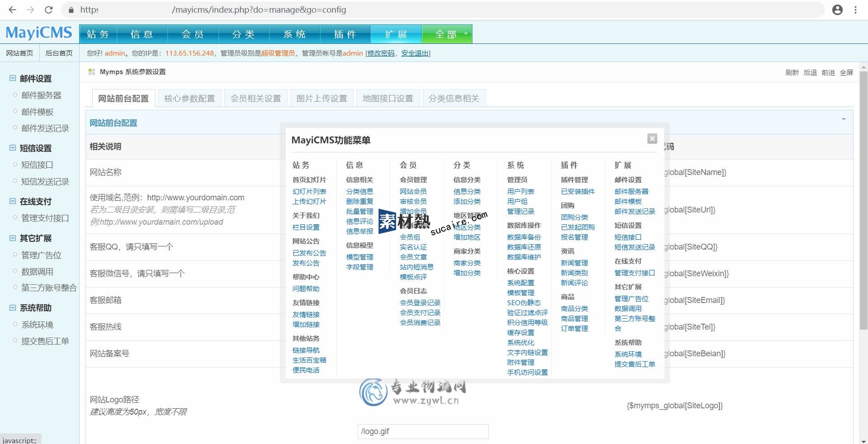Click the 修改密码 link
Viewport: 868px width, 444px height.
click(x=381, y=53)
